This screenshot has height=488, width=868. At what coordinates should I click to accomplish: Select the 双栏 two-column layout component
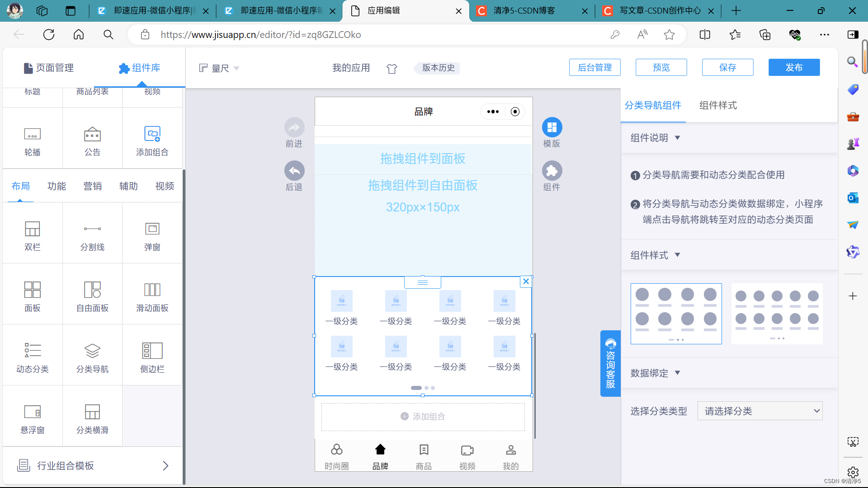pyautogui.click(x=32, y=235)
